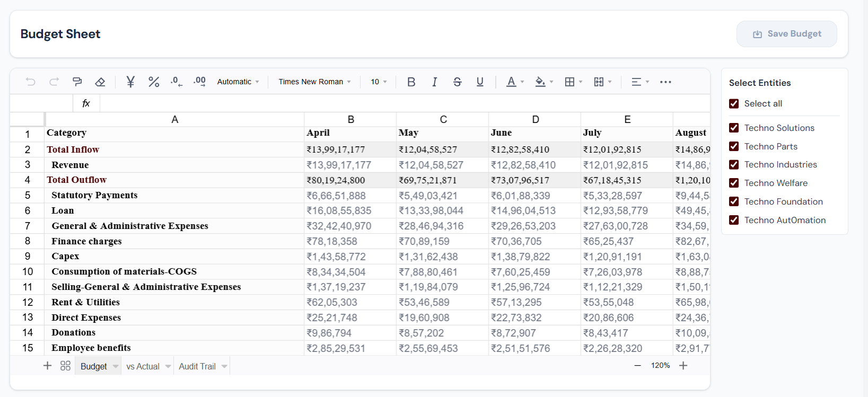868x397 pixels.
Task: Toggle strikethrough formatting
Action: point(457,82)
